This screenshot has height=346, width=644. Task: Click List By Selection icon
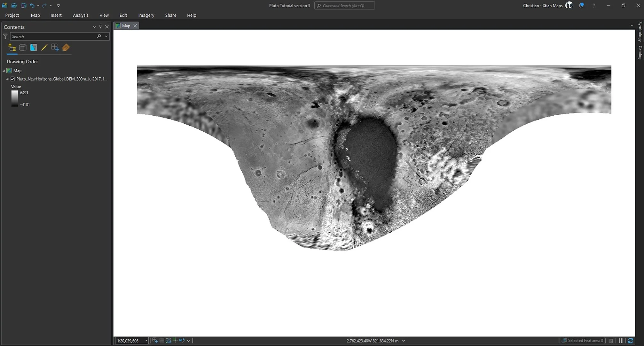[34, 48]
